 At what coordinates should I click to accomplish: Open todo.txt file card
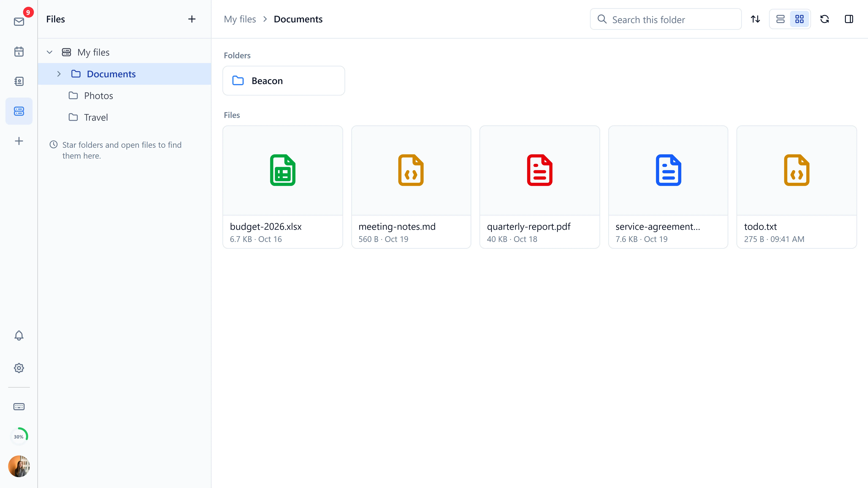tap(797, 187)
